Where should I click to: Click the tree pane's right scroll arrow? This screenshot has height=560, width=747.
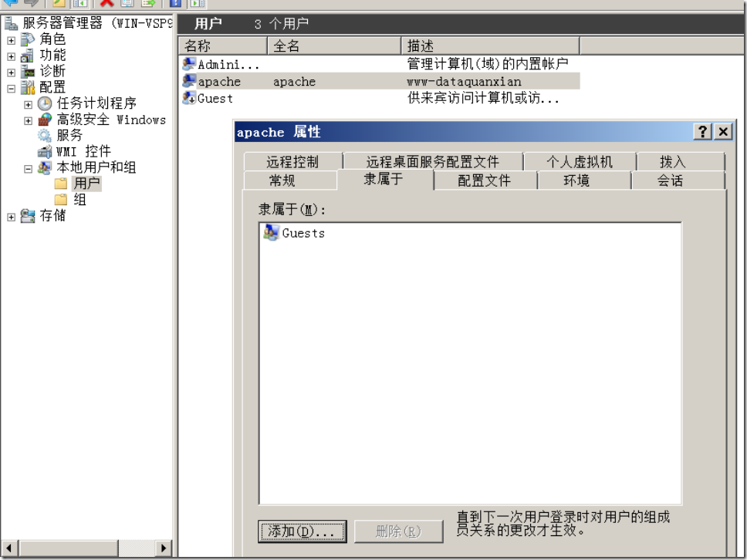(164, 548)
